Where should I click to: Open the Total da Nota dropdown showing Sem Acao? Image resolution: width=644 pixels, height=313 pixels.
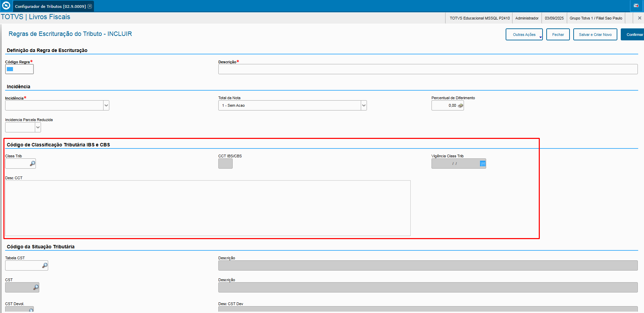click(x=363, y=105)
